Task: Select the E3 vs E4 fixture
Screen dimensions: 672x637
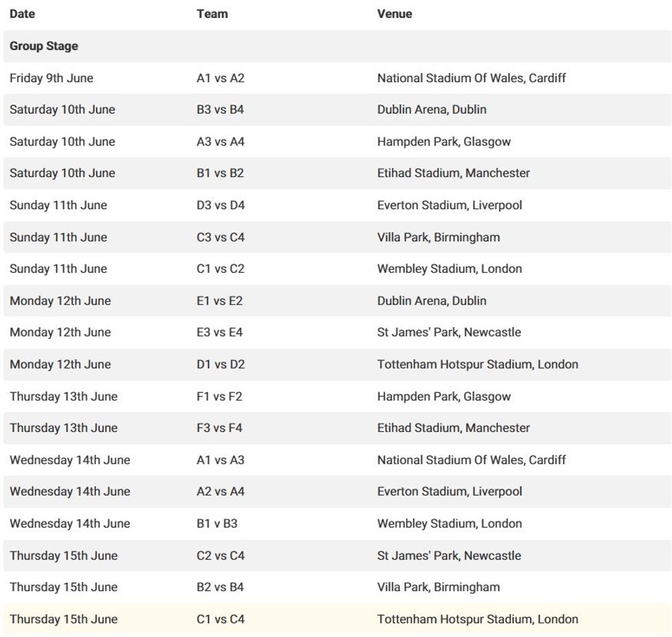Action: click(x=219, y=333)
